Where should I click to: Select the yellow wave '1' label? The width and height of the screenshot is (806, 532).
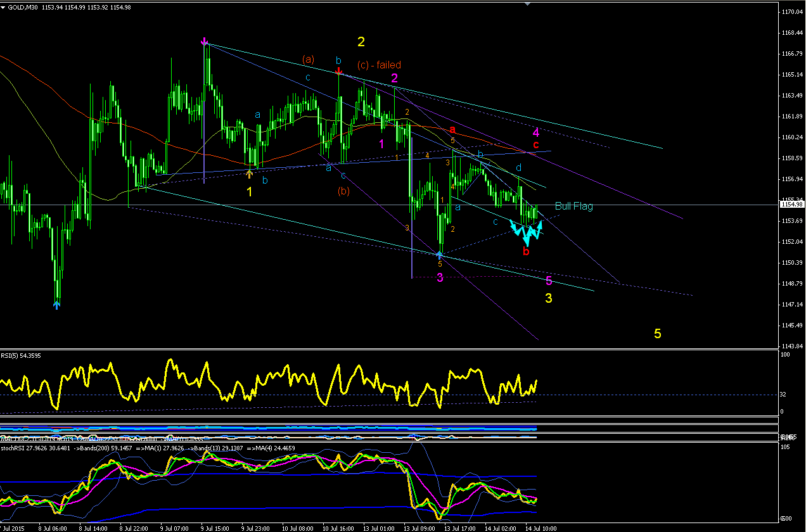pyautogui.click(x=250, y=192)
